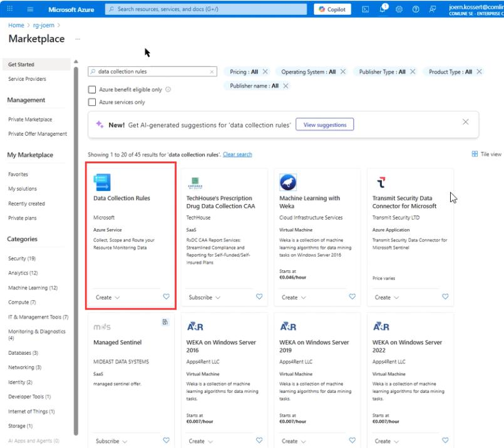The height and width of the screenshot is (448, 504).
Task: Favorite Transmit Security Data Connector heart
Action: tap(445, 297)
